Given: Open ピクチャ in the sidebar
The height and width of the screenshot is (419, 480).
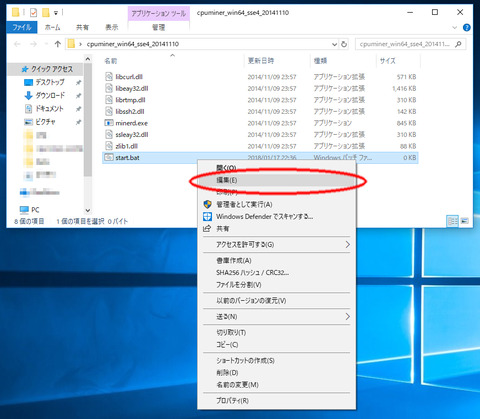Looking at the screenshot, I should coord(45,122).
